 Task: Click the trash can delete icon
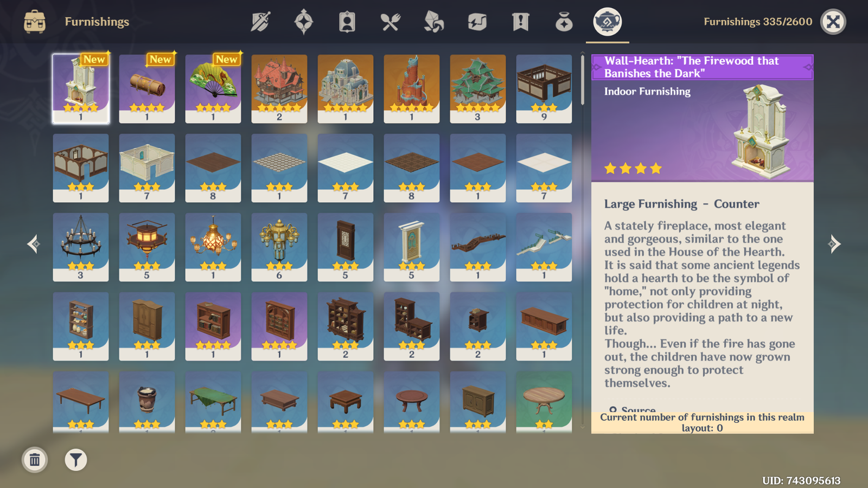tap(35, 460)
